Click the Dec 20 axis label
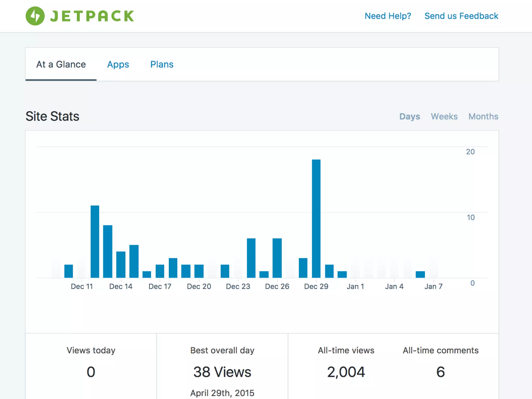The width and height of the screenshot is (532, 399). click(199, 286)
